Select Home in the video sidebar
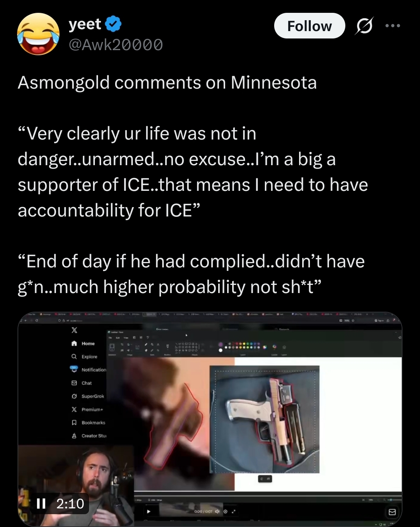 pos(83,344)
